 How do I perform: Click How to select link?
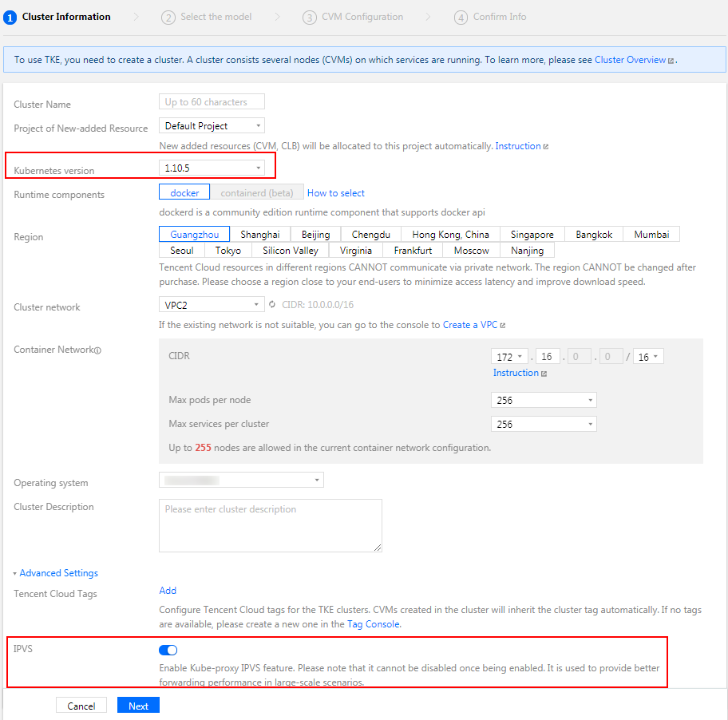pos(336,192)
